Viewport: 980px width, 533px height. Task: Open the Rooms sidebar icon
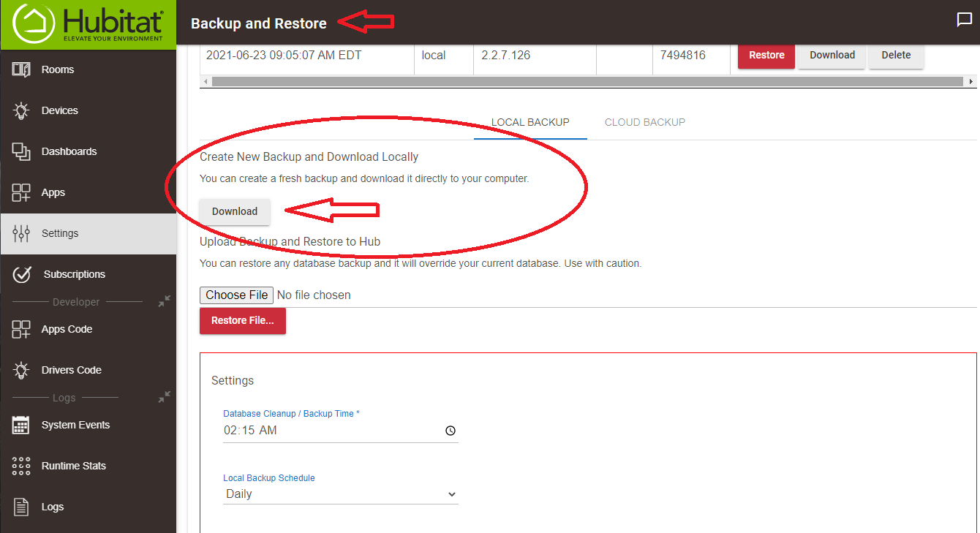click(21, 69)
